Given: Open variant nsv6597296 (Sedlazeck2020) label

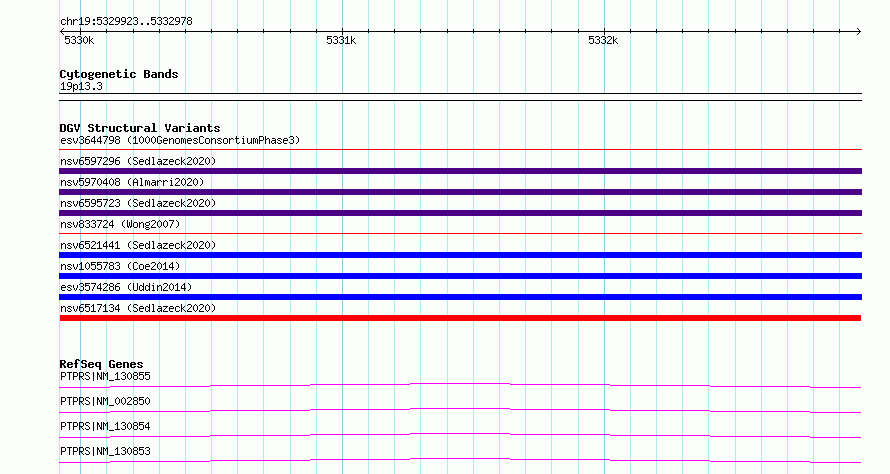Looking at the screenshot, I should point(138,161).
